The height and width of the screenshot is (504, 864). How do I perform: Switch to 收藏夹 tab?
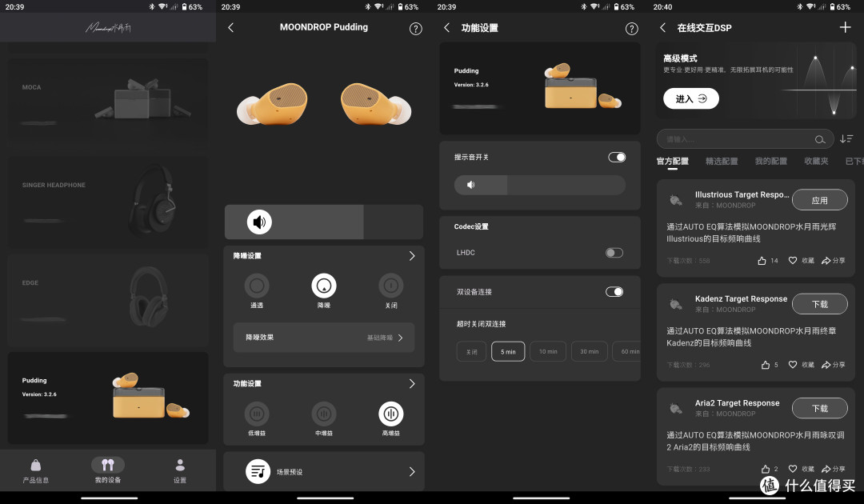pos(816,162)
